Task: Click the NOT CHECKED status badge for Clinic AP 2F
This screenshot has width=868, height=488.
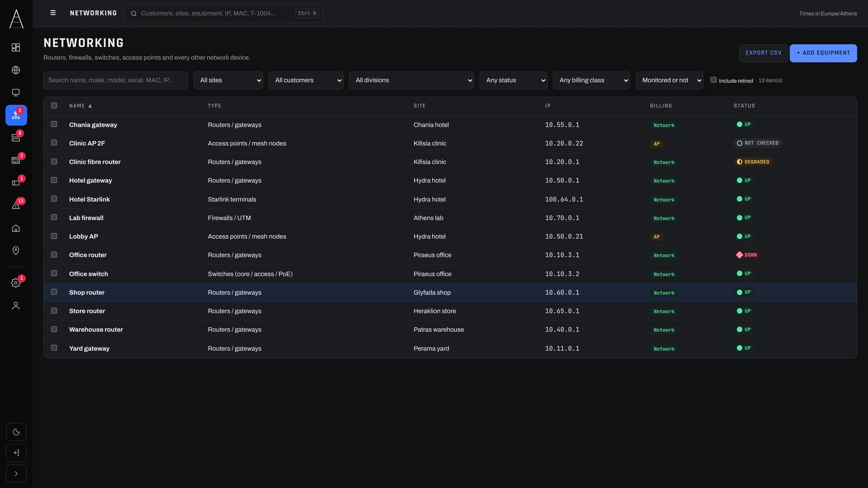Action: pos(758,143)
